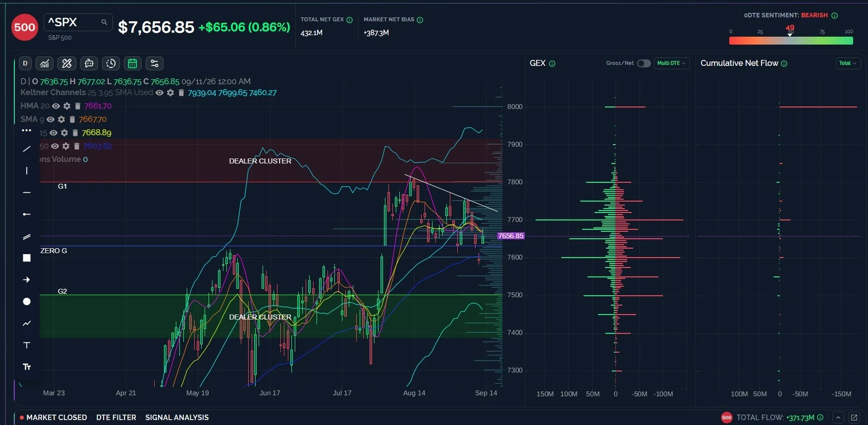868x425 pixels.
Task: Delete the SMA 9 indicator
Action: [72, 119]
